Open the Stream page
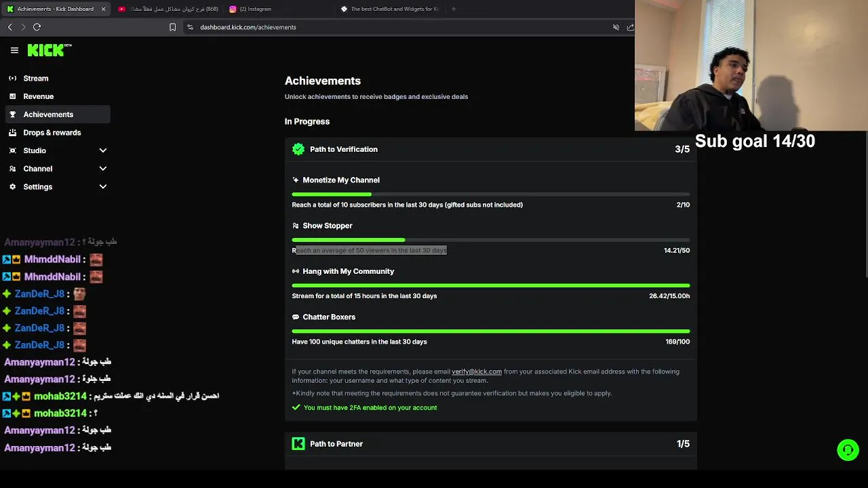 point(57,79)
